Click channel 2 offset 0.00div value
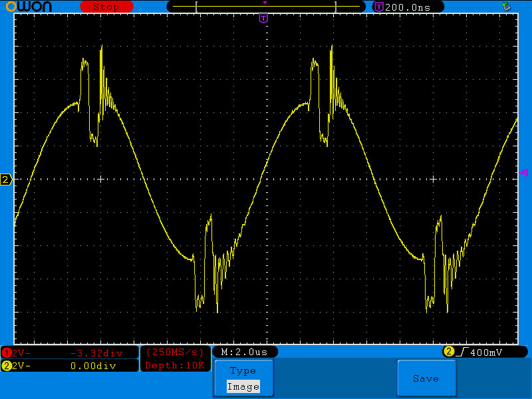 click(93, 366)
